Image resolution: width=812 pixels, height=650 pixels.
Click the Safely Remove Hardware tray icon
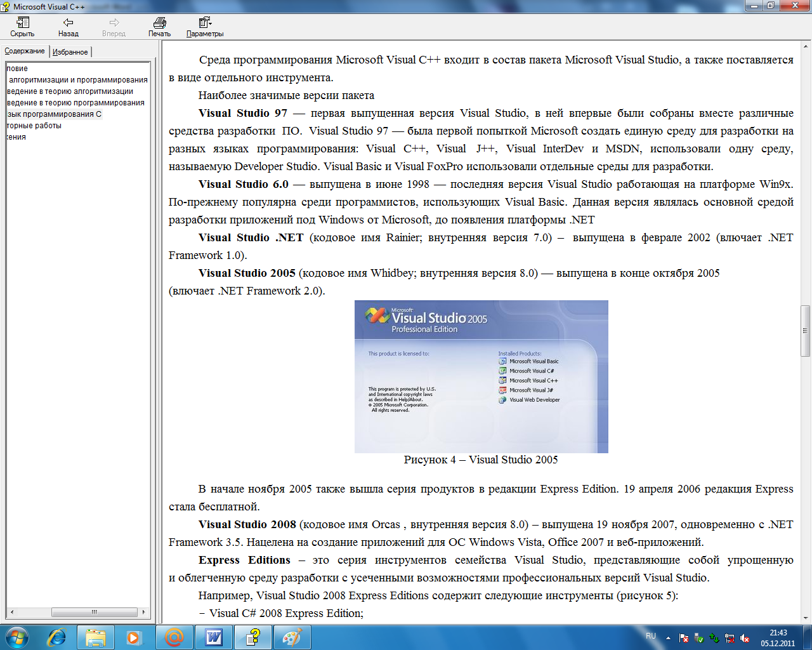tap(699, 638)
